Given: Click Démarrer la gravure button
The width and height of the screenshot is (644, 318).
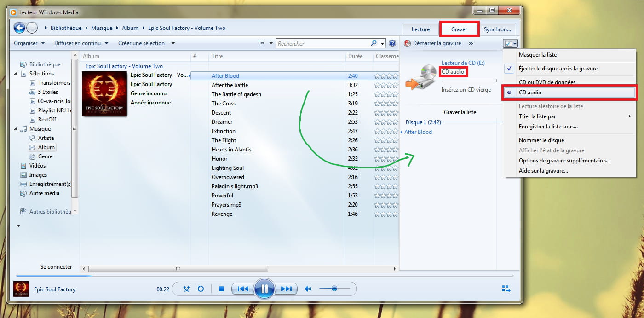Looking at the screenshot, I should click(x=432, y=43).
